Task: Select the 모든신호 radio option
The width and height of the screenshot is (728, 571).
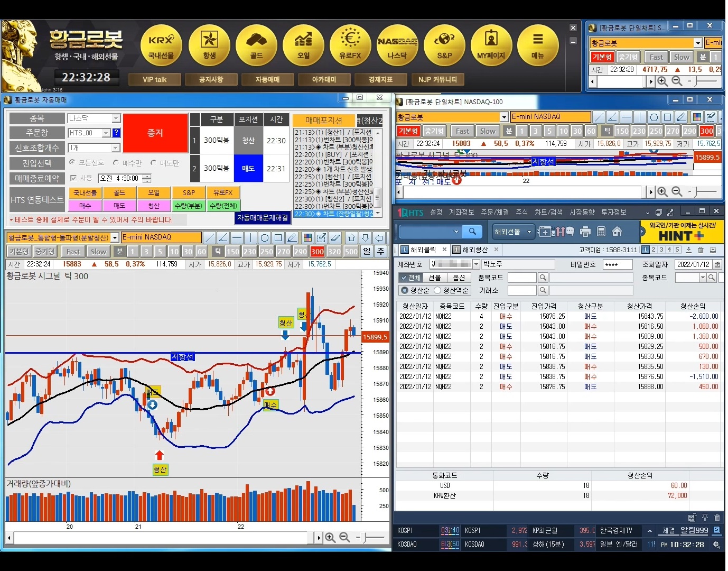Action: click(72, 162)
